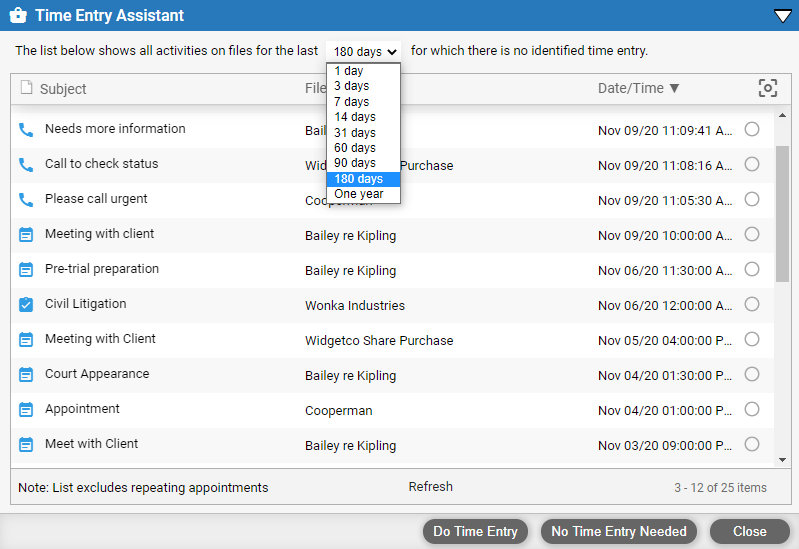Viewport: 799px width, 549px height.
Task: Click the scrollbar up arrow
Action: [x=783, y=116]
